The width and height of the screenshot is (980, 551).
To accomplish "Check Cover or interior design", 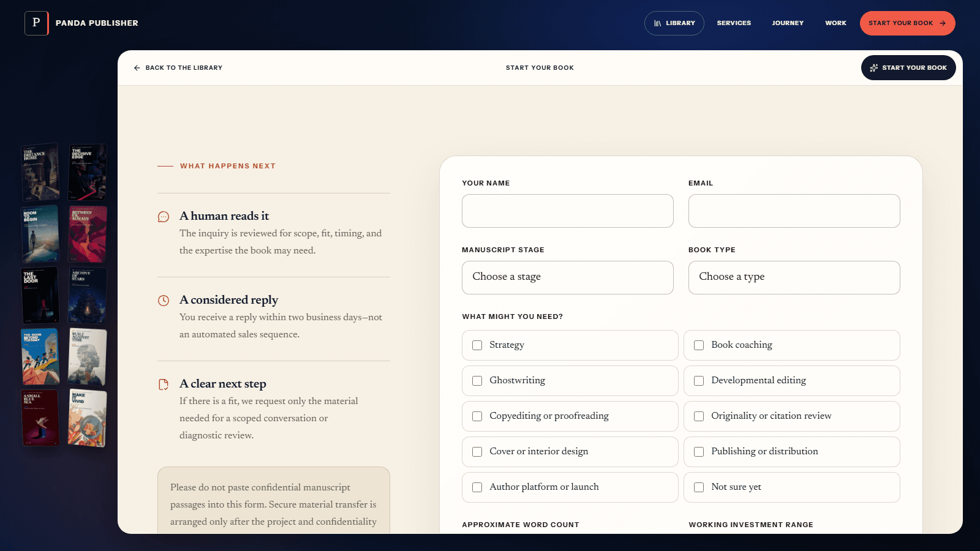I will tap(477, 452).
